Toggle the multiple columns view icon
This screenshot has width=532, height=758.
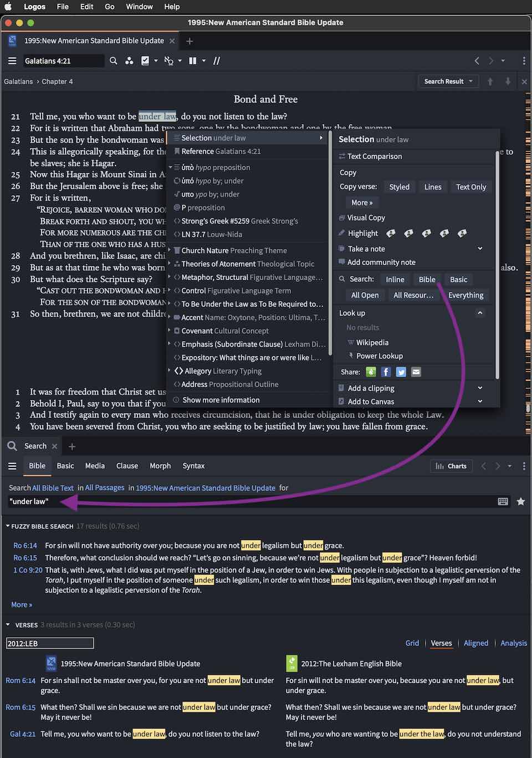click(x=193, y=61)
